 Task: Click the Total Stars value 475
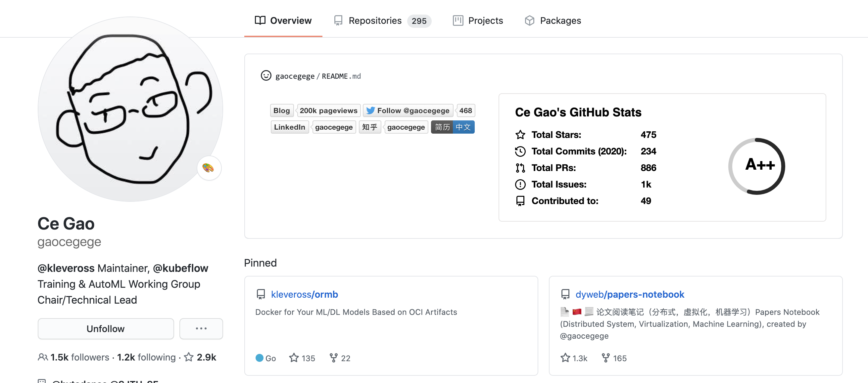[x=648, y=135]
